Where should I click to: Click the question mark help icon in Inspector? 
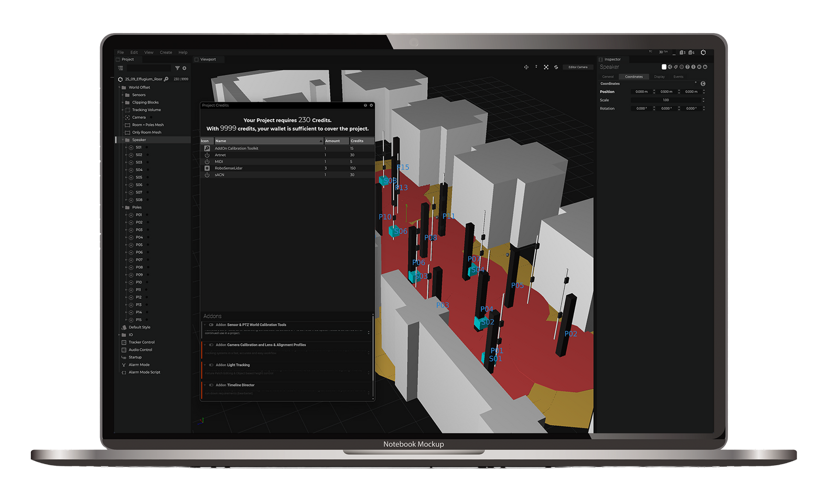687,67
